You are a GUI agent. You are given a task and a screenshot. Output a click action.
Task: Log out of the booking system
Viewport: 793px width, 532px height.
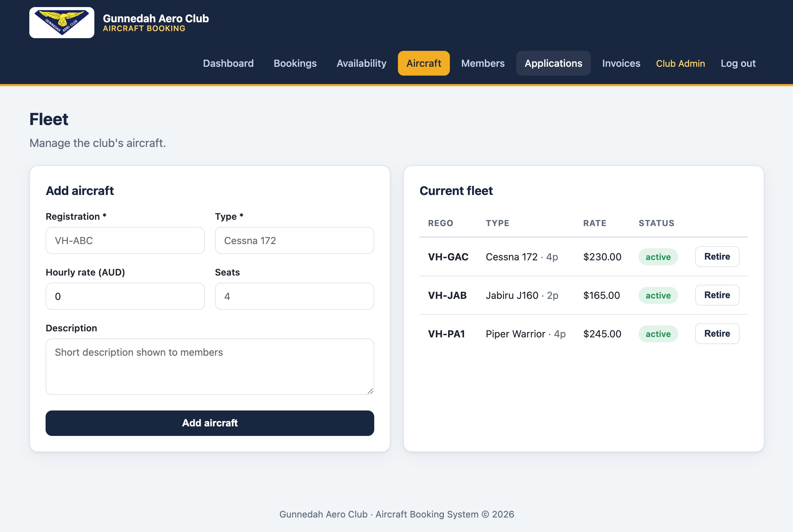(738, 64)
